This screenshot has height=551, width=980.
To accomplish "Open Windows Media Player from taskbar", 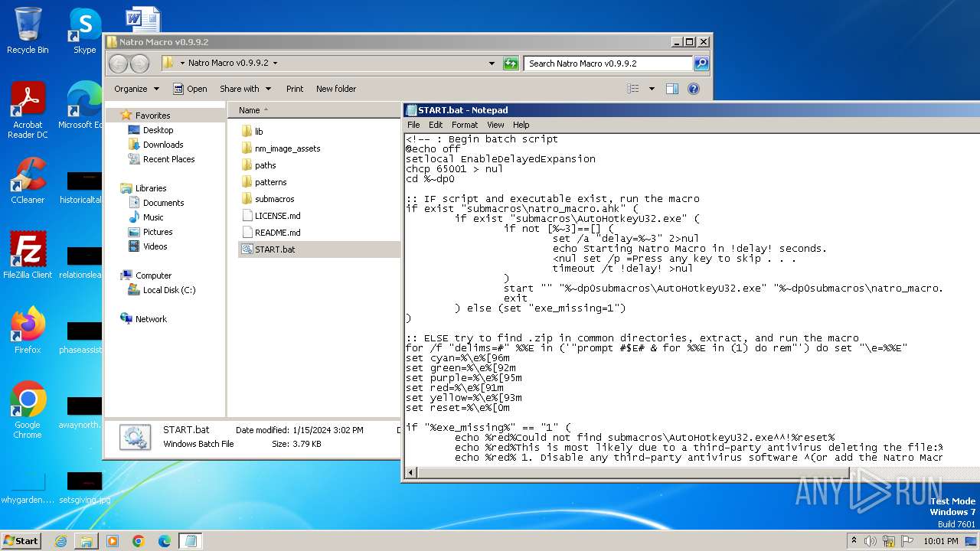I will click(113, 541).
